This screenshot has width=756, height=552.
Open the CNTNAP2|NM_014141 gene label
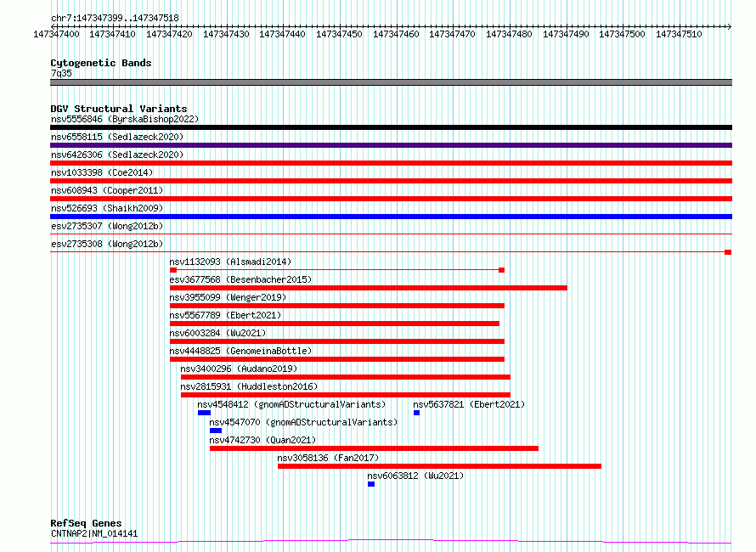94,533
